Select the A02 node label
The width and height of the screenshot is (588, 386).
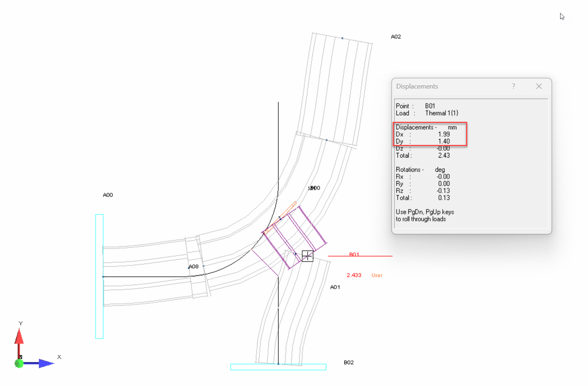click(396, 37)
